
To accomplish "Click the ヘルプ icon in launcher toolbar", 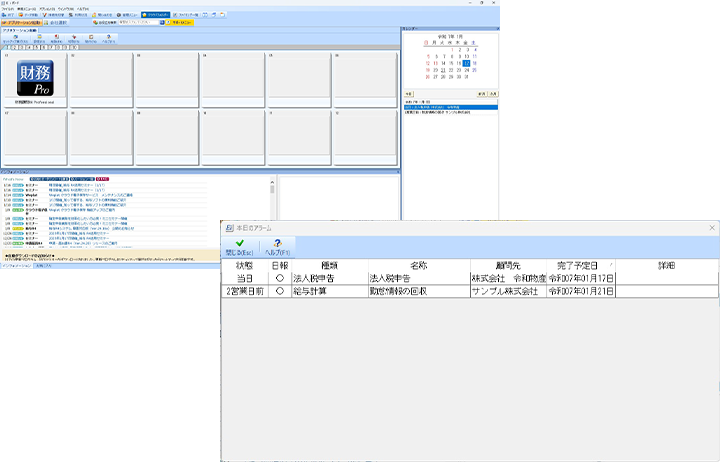I will coord(112,39).
